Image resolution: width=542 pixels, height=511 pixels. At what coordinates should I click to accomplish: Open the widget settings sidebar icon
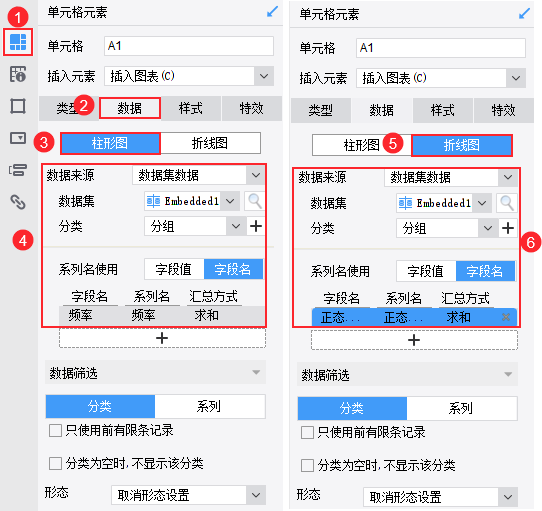pyautogui.click(x=18, y=138)
